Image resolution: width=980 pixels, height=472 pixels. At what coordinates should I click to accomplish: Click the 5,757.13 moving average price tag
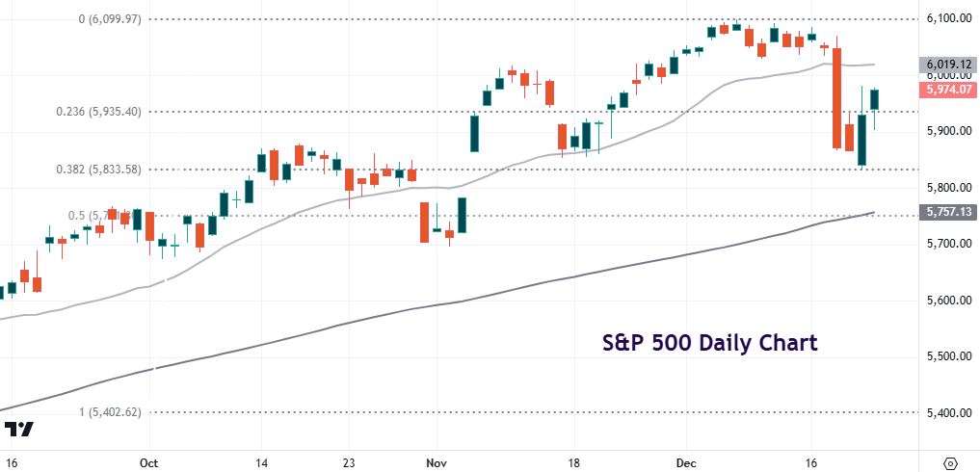point(945,212)
